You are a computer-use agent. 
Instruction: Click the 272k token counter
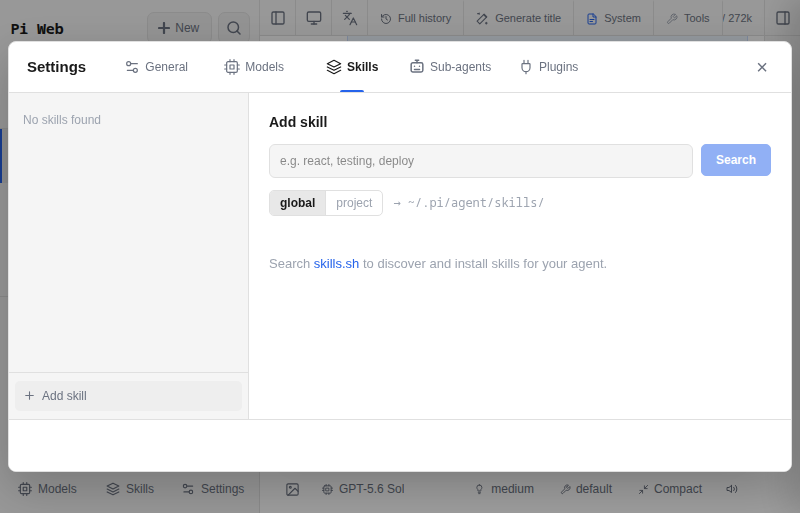[738, 18]
